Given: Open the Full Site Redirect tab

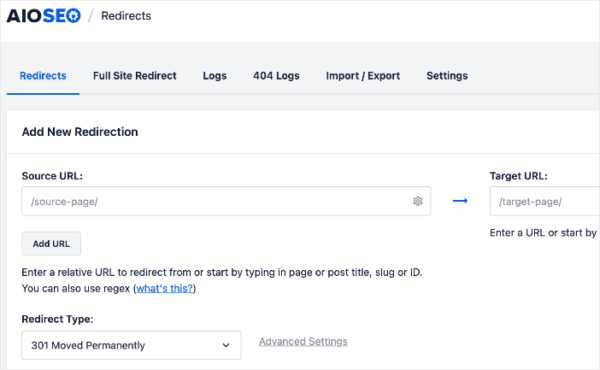Looking at the screenshot, I should click(x=135, y=76).
